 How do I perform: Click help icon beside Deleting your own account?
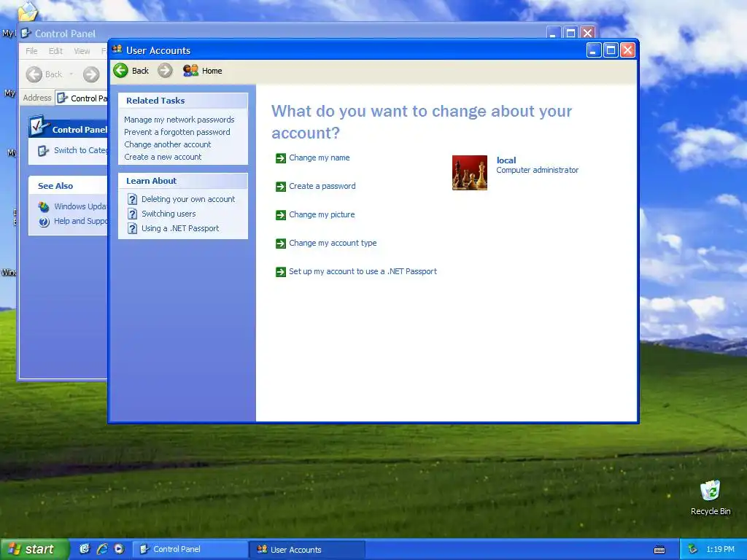click(133, 199)
